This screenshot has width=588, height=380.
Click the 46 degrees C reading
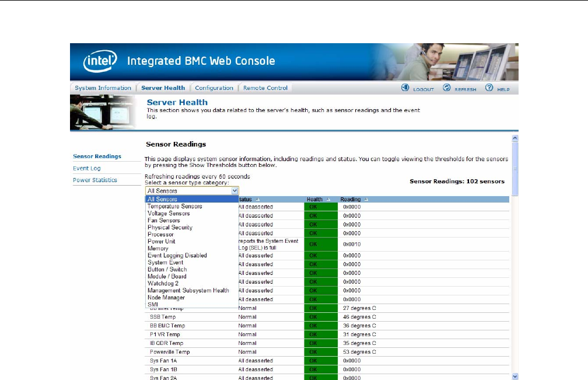[x=359, y=317]
